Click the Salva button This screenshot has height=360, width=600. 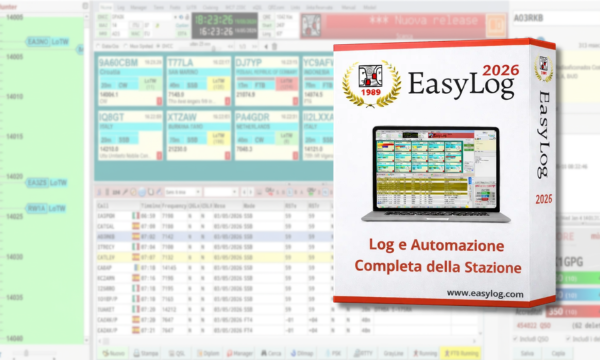coord(527,353)
